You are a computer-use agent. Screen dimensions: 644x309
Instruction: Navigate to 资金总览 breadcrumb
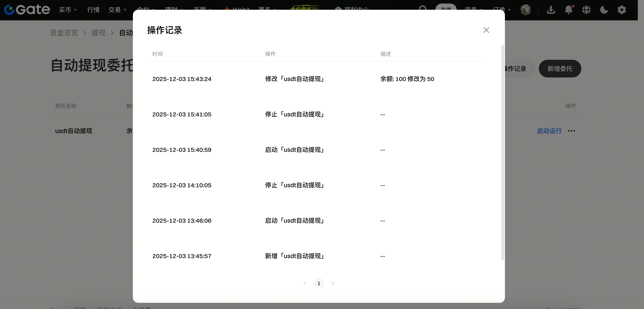coord(64,33)
